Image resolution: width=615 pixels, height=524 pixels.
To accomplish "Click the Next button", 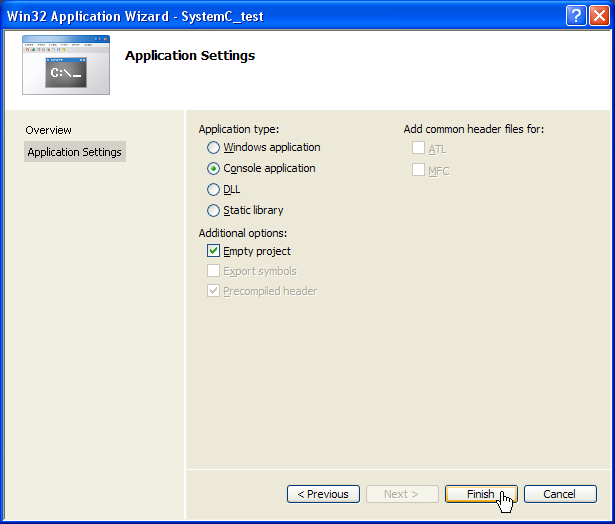I will coord(401,494).
